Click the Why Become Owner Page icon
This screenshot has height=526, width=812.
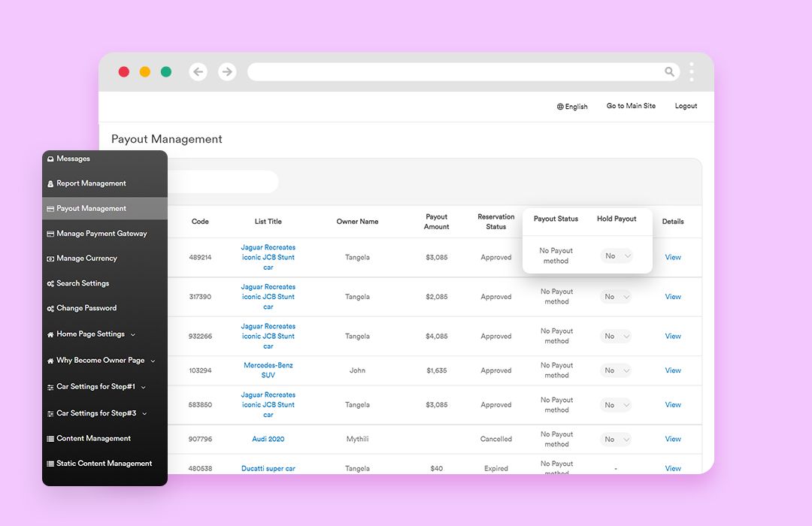(50, 361)
